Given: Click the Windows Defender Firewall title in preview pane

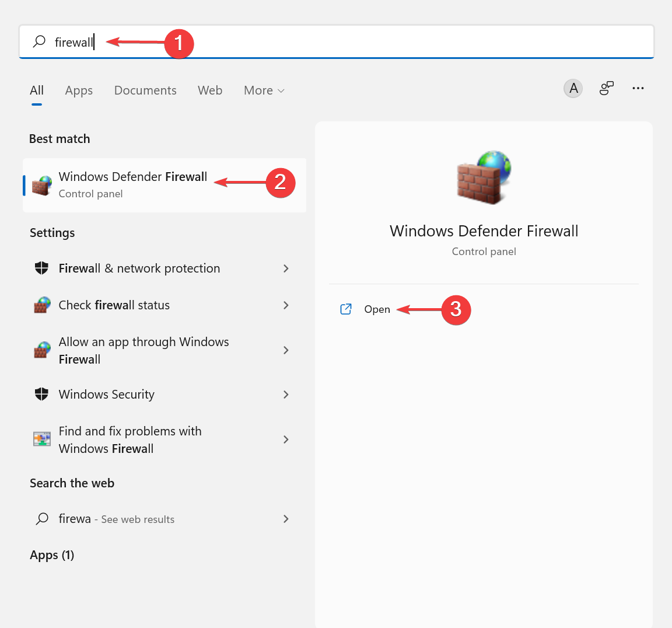Looking at the screenshot, I should [484, 231].
